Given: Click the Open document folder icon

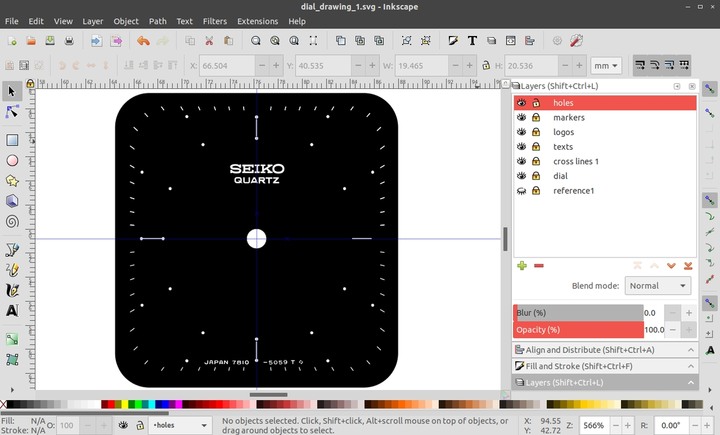Looking at the screenshot, I should coord(31,41).
